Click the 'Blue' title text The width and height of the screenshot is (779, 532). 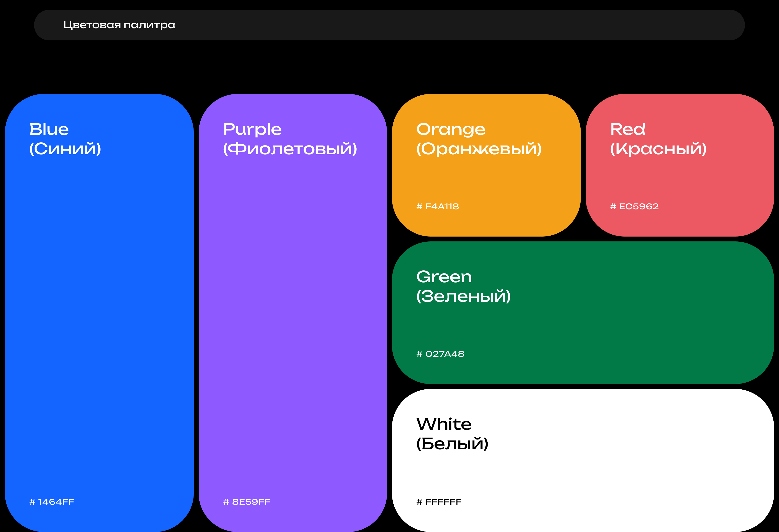(49, 129)
